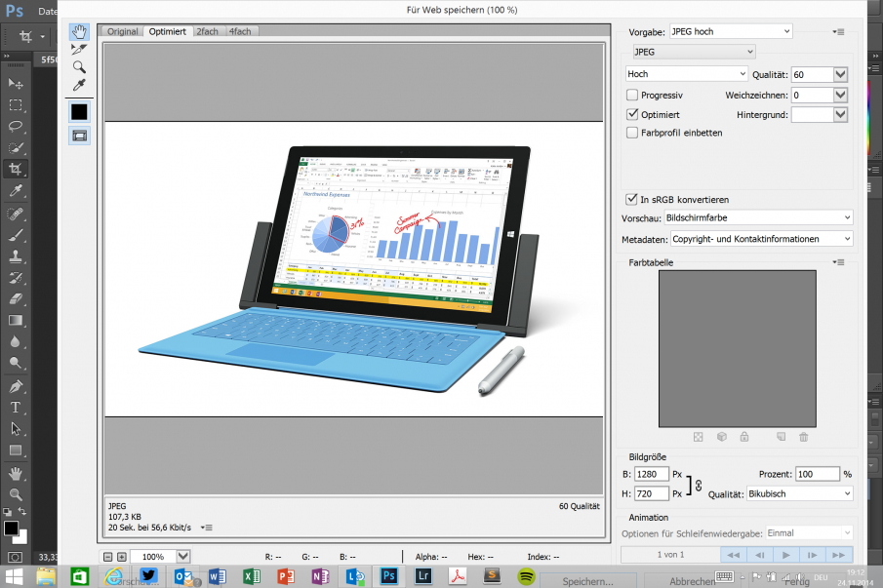Screen dimensions: 883x588
Task: Click the width B field showing 1280
Action: [652, 474]
